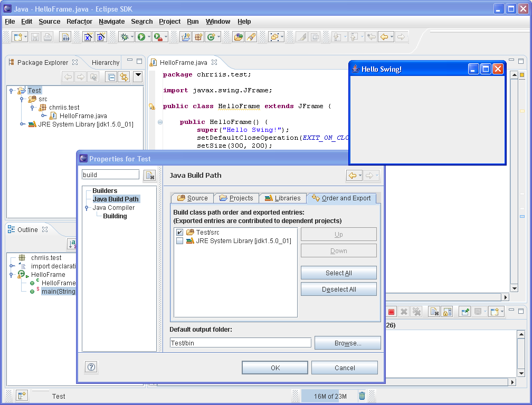
Task: Expand JRE System Library in Package Explorer
Action: click(x=22, y=124)
